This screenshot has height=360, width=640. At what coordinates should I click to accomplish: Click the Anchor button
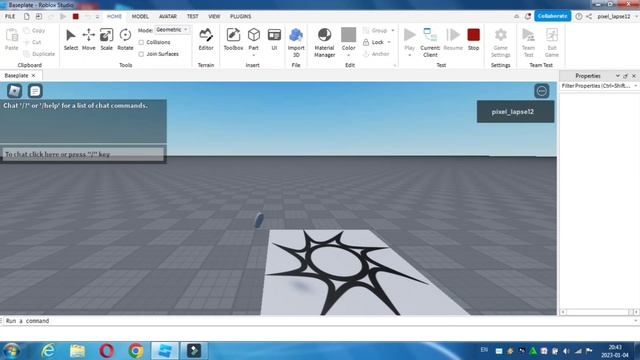click(376, 54)
